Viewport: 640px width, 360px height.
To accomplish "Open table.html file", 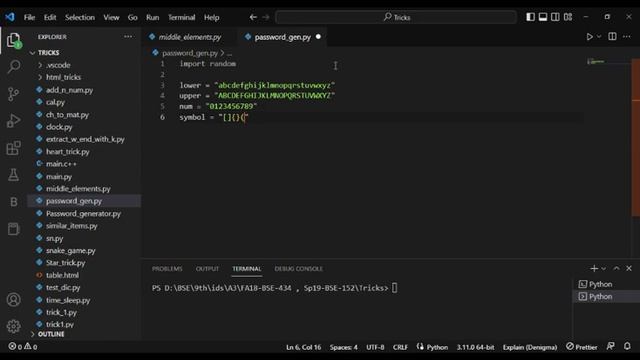I will tap(62, 275).
